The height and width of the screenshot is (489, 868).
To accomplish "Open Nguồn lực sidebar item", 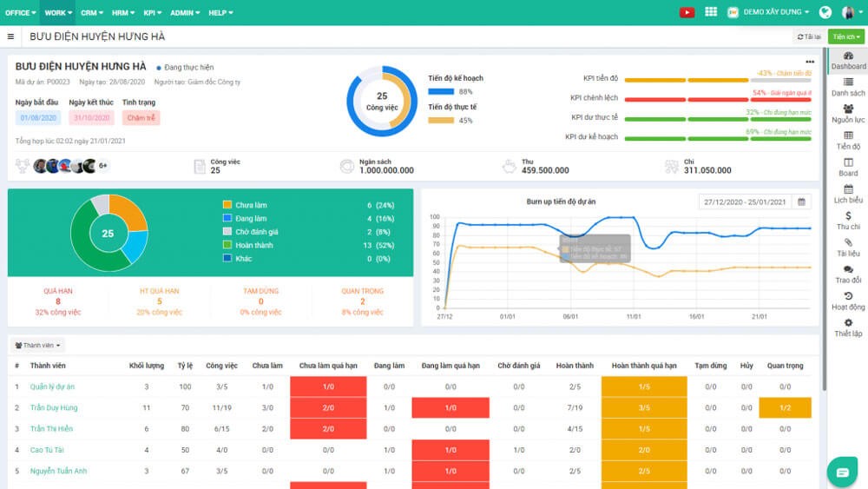I will [x=848, y=114].
